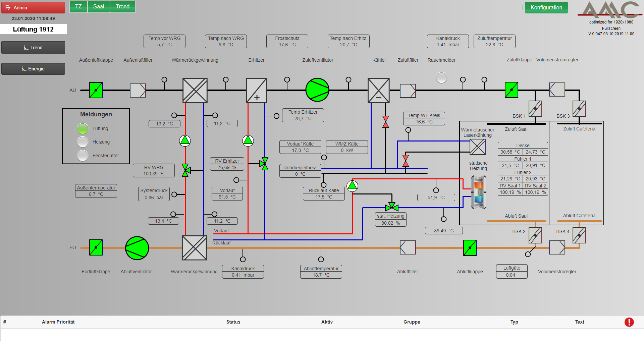This screenshot has height=341, width=644.
Task: Click the Zuluftventilator fan icon
Action: tap(317, 90)
